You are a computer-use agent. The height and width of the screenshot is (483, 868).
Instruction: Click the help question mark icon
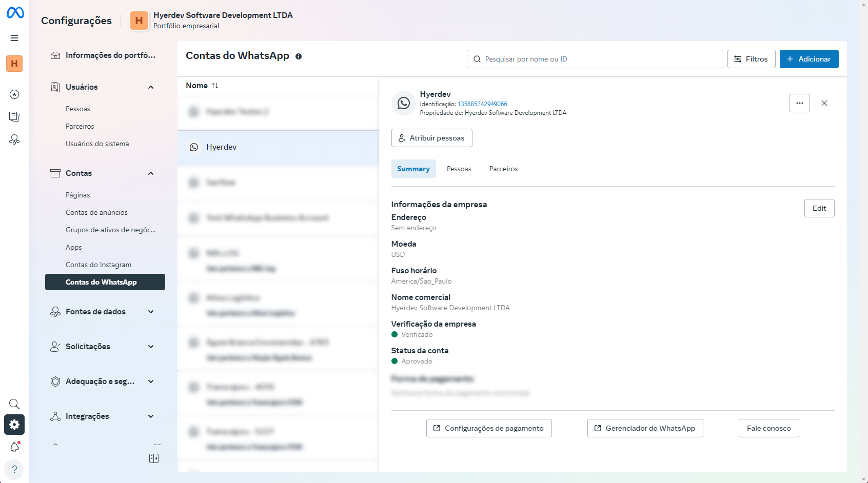(14, 470)
